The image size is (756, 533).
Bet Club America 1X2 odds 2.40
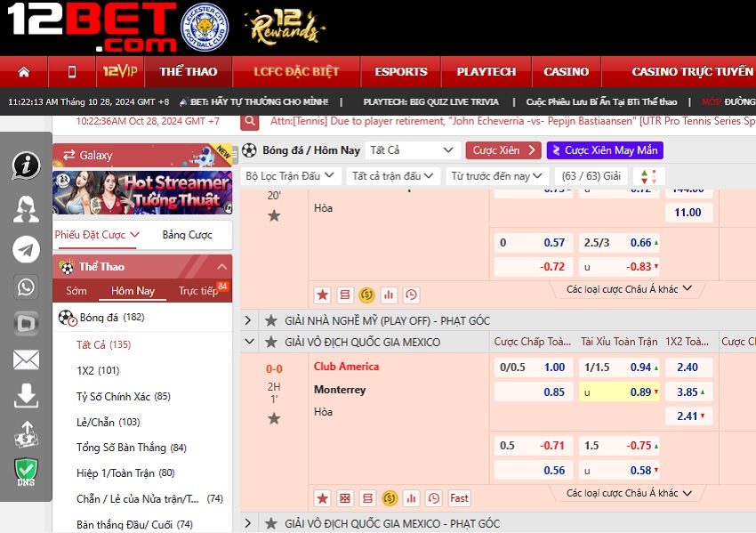point(688,367)
